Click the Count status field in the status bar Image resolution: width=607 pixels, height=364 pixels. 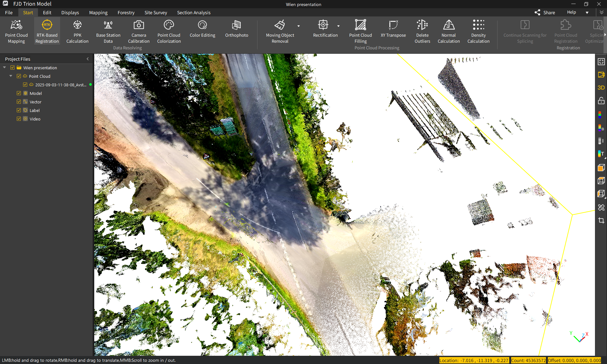tap(529, 360)
